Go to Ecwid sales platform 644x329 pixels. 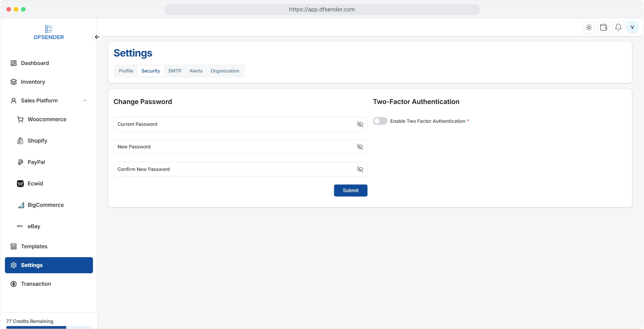coord(35,183)
